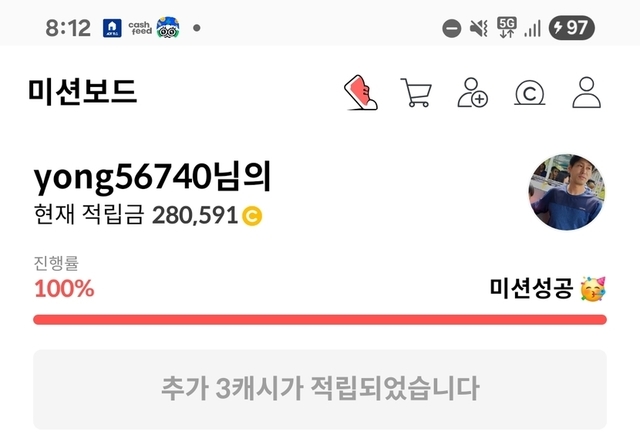
Task: Tap the invite friend icon
Action: pos(473,93)
